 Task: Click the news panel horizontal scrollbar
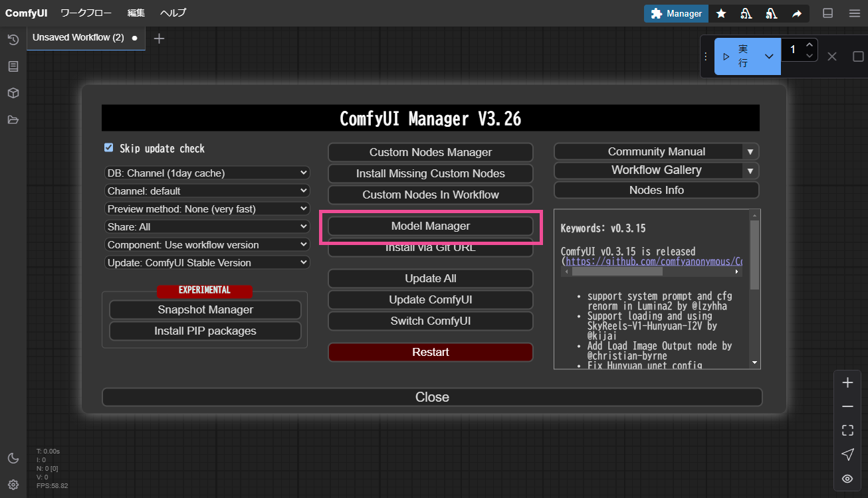(x=618, y=272)
